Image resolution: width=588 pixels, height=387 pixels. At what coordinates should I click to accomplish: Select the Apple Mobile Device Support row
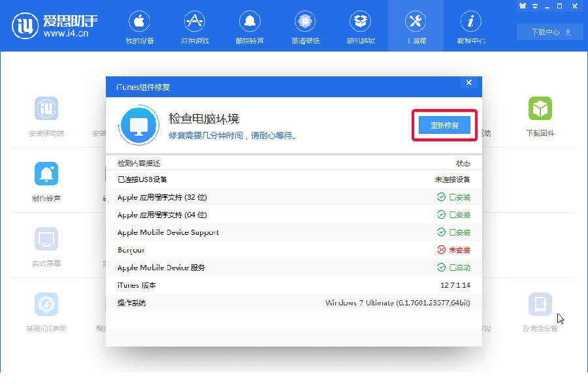(x=294, y=232)
